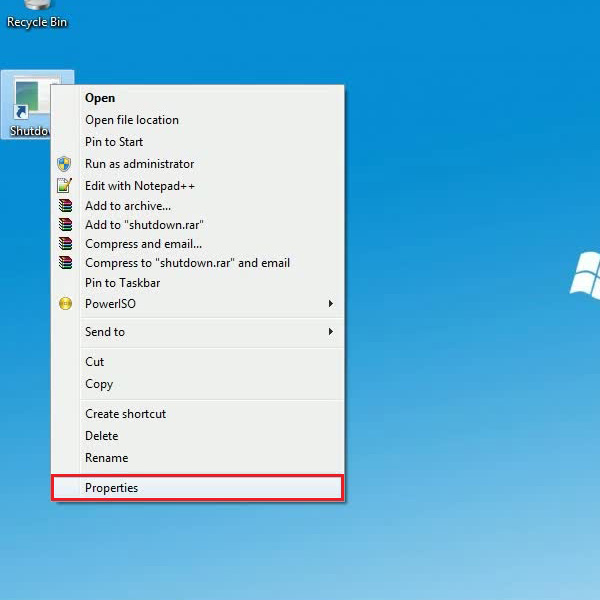
Task: Click WinRAR icon beside Compress to "shutdown.rar" and email
Action: click(x=65, y=263)
